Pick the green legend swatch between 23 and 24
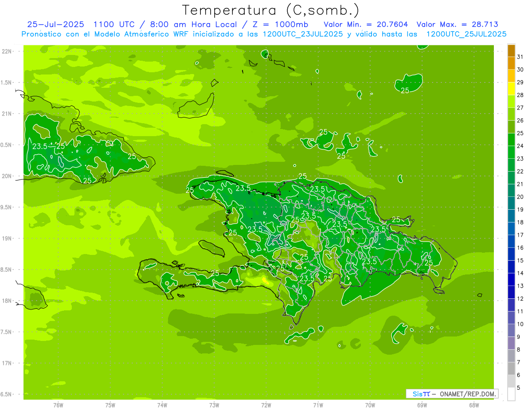 coord(511,152)
